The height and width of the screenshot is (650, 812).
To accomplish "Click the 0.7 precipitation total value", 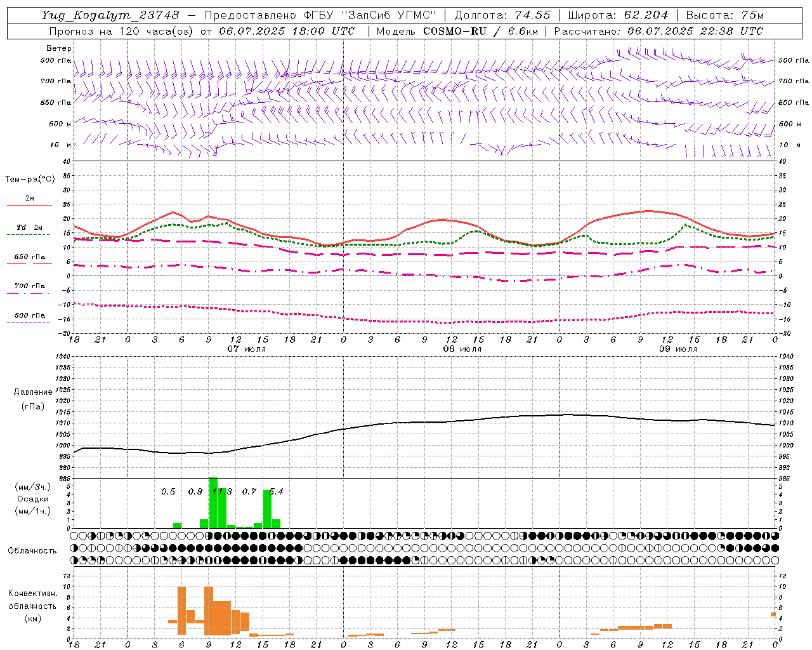I will pos(249,491).
